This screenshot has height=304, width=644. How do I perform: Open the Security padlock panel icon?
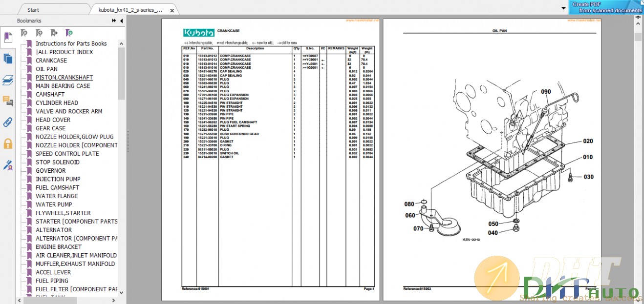tap(7, 143)
